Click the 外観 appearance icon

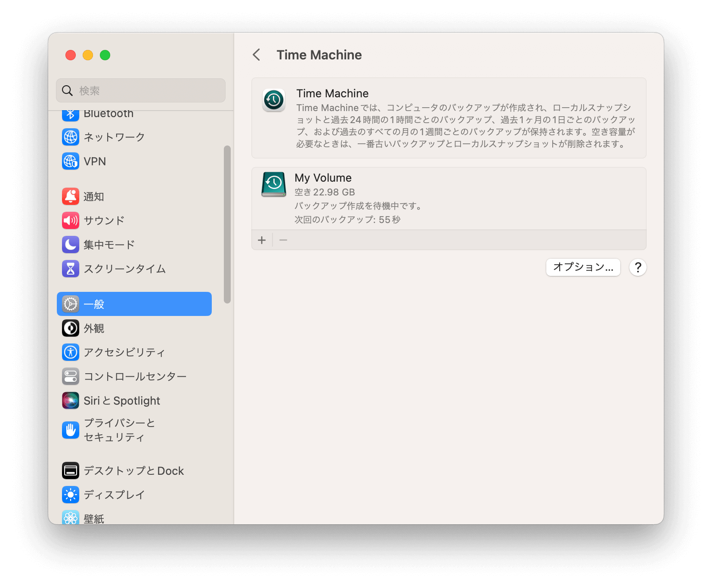[71, 328]
